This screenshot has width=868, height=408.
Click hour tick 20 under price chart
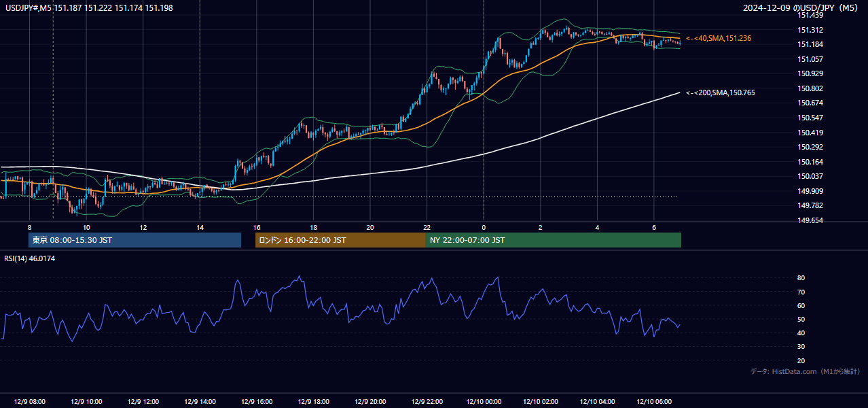(x=370, y=227)
